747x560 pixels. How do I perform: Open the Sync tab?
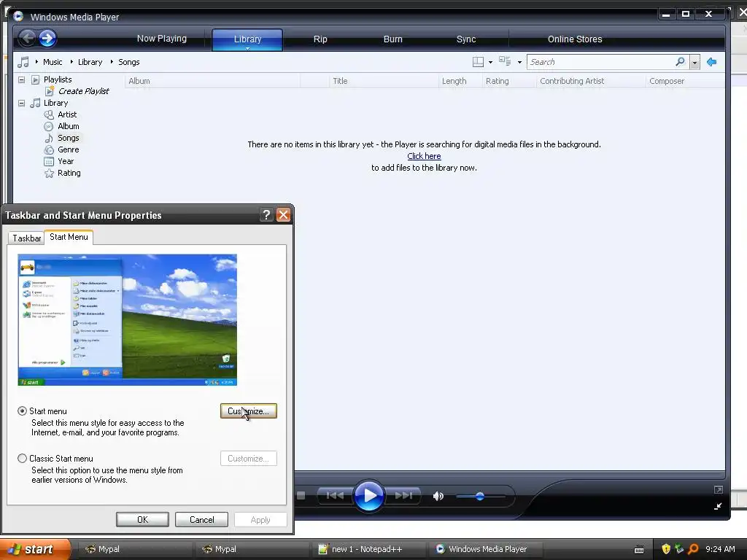pos(466,39)
